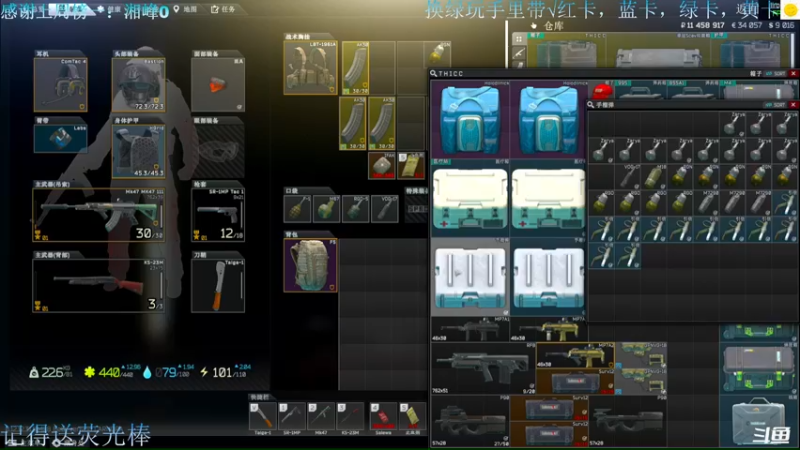Click search icon in grenade case window
Image resolution: width=800 pixels, height=450 pixels.
point(591,105)
